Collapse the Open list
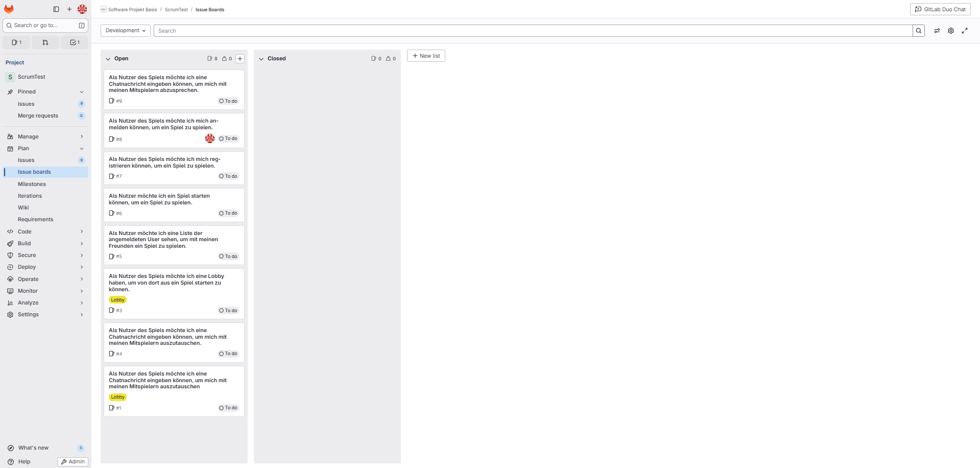Viewport: 980px width, 468px height. (x=108, y=59)
